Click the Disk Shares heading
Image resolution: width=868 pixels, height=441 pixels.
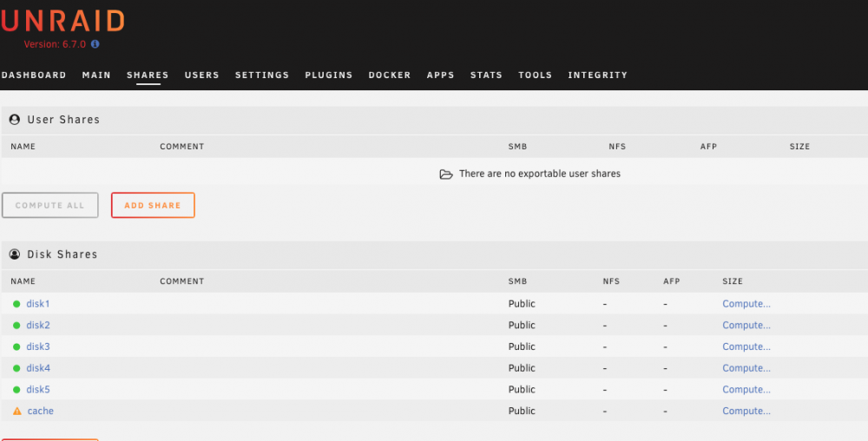(x=62, y=254)
